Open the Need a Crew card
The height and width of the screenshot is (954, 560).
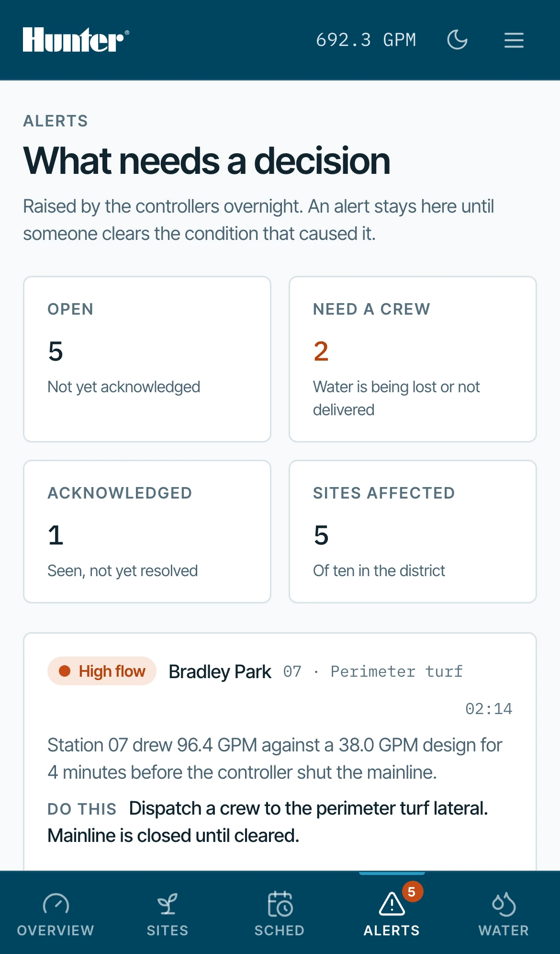413,359
